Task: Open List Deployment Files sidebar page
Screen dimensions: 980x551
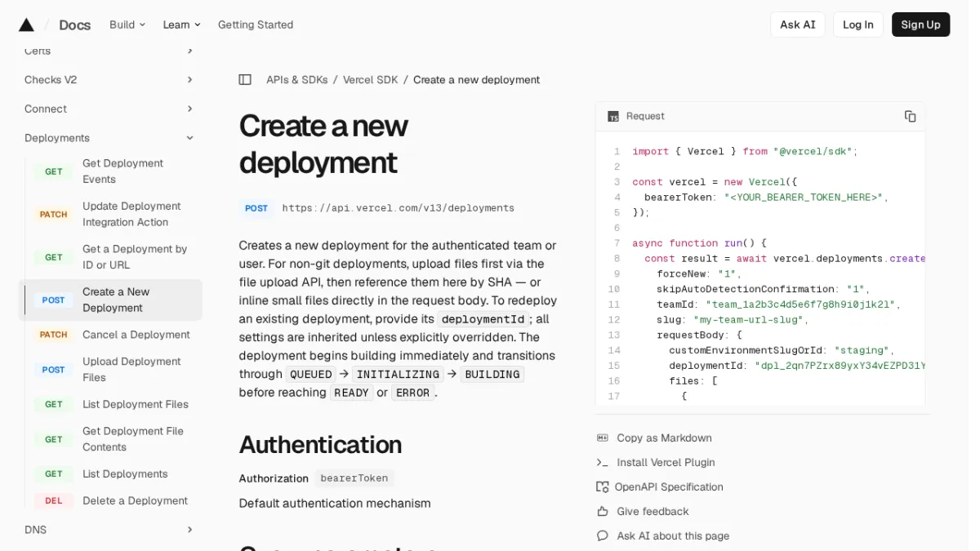Action: coord(136,404)
